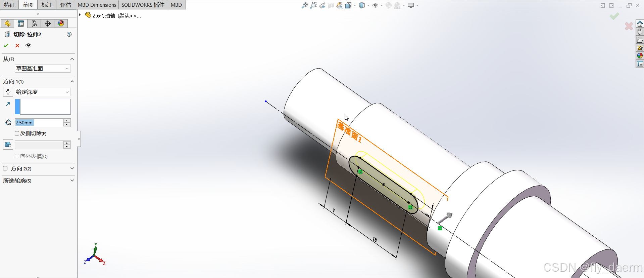Click the 2.50mm depth input field
This screenshot has height=278, width=644.
[39, 123]
